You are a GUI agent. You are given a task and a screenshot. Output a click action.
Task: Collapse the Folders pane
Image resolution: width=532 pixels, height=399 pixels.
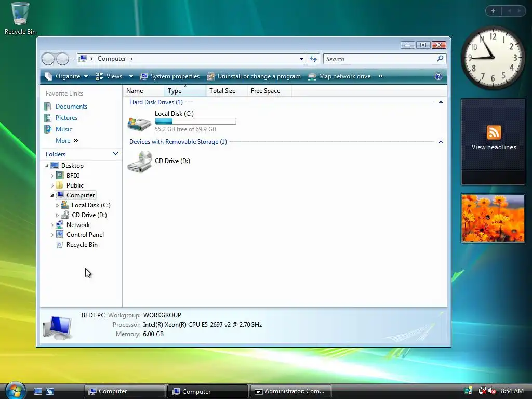pyautogui.click(x=115, y=154)
